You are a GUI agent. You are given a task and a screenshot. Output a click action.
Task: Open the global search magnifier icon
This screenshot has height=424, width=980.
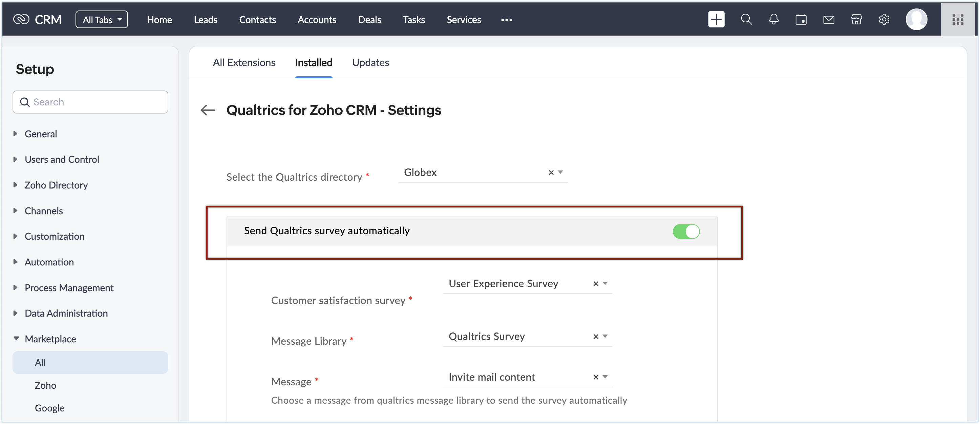[746, 19]
